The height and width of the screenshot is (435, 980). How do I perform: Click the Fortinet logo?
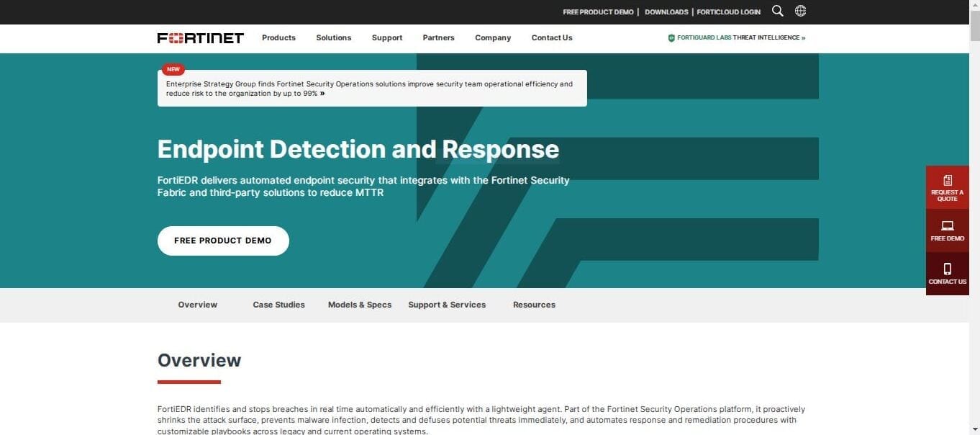click(x=200, y=38)
